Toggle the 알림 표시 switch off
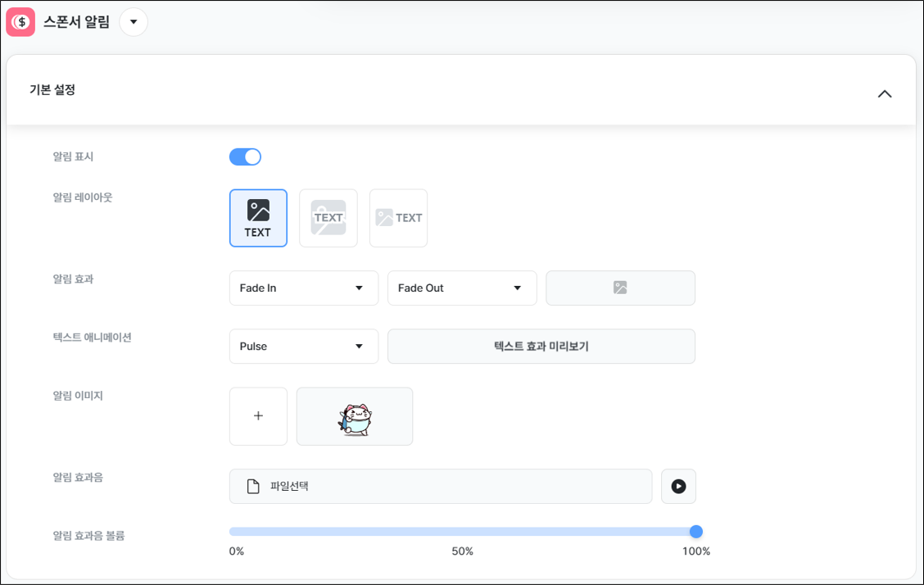The height and width of the screenshot is (585, 924). (245, 156)
